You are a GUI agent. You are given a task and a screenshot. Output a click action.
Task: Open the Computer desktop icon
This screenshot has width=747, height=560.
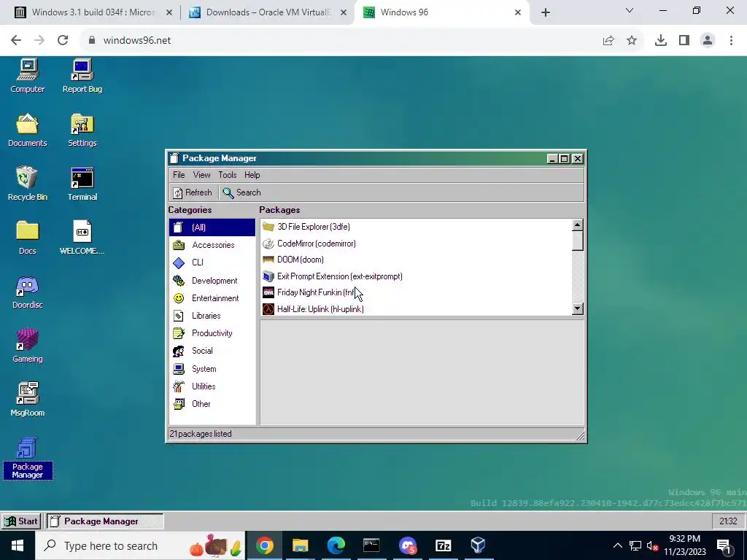point(28,76)
